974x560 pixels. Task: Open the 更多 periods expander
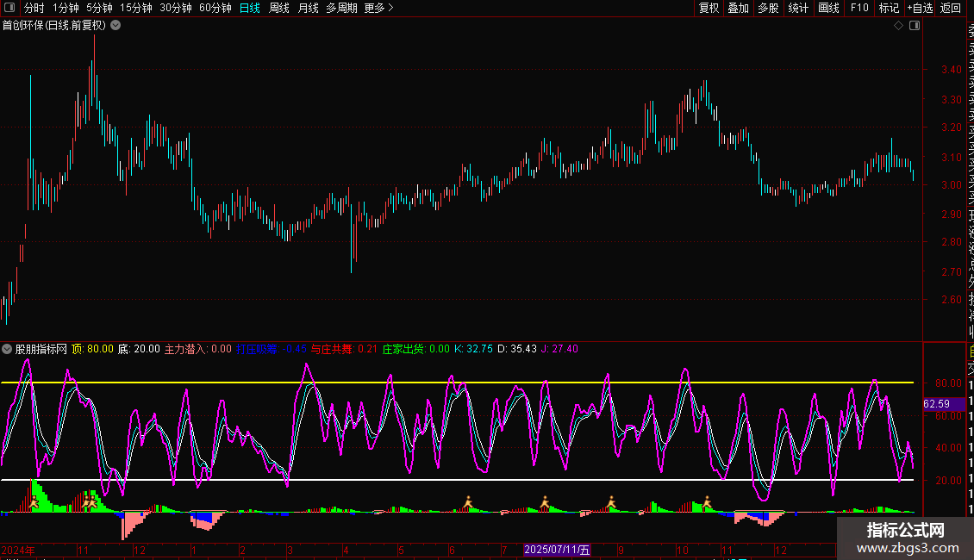pyautogui.click(x=378, y=8)
